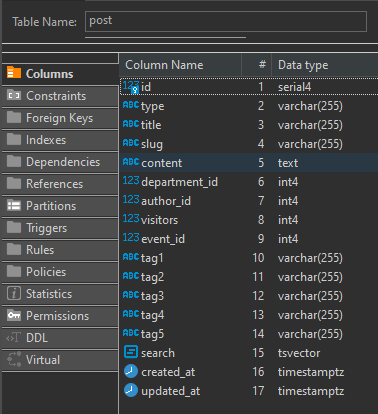Viewport: 378px width, 414px height.
Task: Click the clock icon of updated_at column
Action: click(x=131, y=390)
